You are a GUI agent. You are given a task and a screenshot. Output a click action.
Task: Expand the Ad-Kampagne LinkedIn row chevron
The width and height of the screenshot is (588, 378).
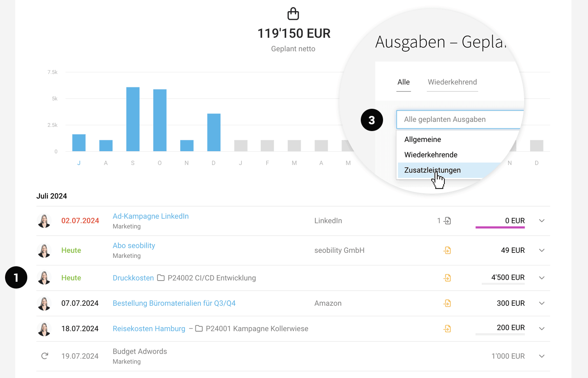542,221
